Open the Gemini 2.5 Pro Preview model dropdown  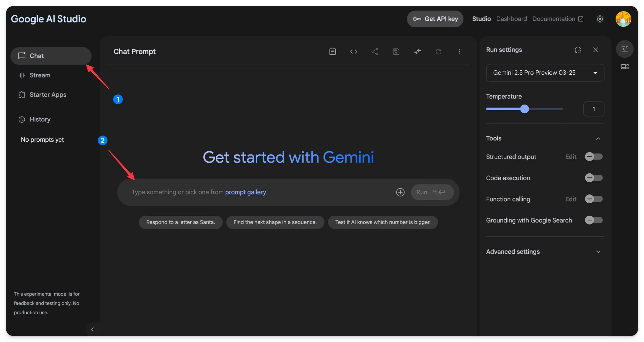[x=545, y=73]
